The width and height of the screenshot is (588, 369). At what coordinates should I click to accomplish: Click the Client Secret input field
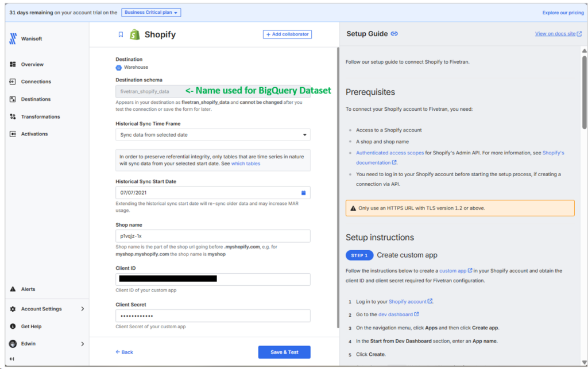tap(212, 316)
